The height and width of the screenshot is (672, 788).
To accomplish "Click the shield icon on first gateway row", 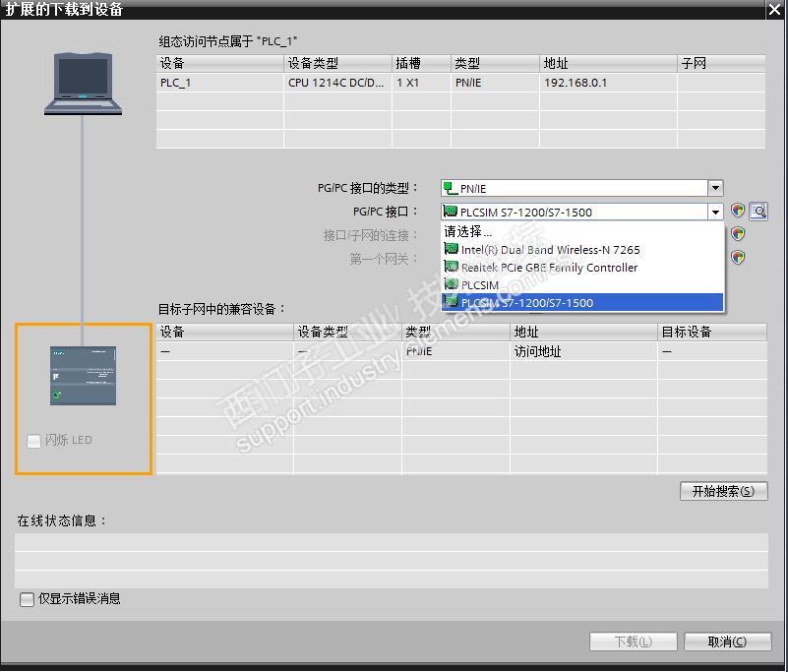I will (x=737, y=258).
